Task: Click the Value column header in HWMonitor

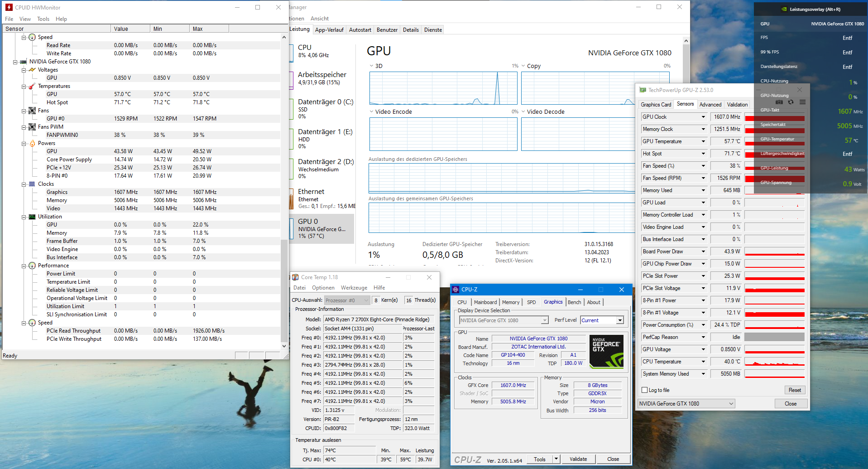Action: click(130, 29)
